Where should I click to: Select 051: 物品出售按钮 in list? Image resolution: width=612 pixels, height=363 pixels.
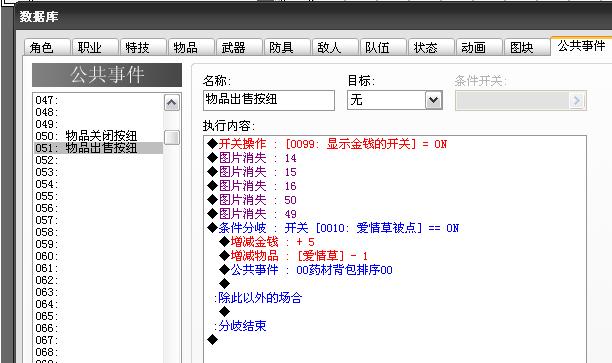(x=98, y=148)
